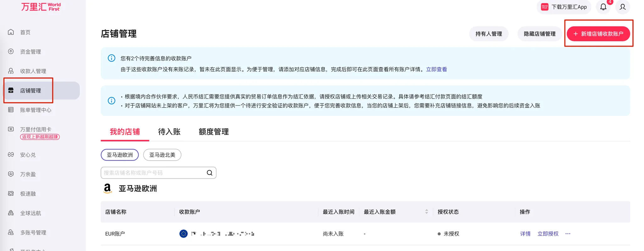
Task: Sort by 最近入账金额 column arrows
Action: [x=426, y=212]
